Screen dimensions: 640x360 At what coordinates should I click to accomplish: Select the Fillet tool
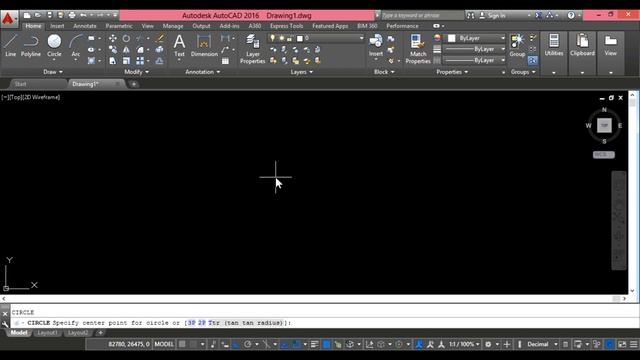140,50
